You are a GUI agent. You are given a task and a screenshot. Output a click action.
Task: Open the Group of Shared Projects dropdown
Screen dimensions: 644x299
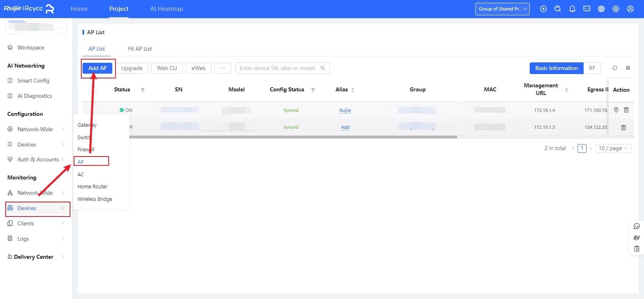pyautogui.click(x=502, y=9)
